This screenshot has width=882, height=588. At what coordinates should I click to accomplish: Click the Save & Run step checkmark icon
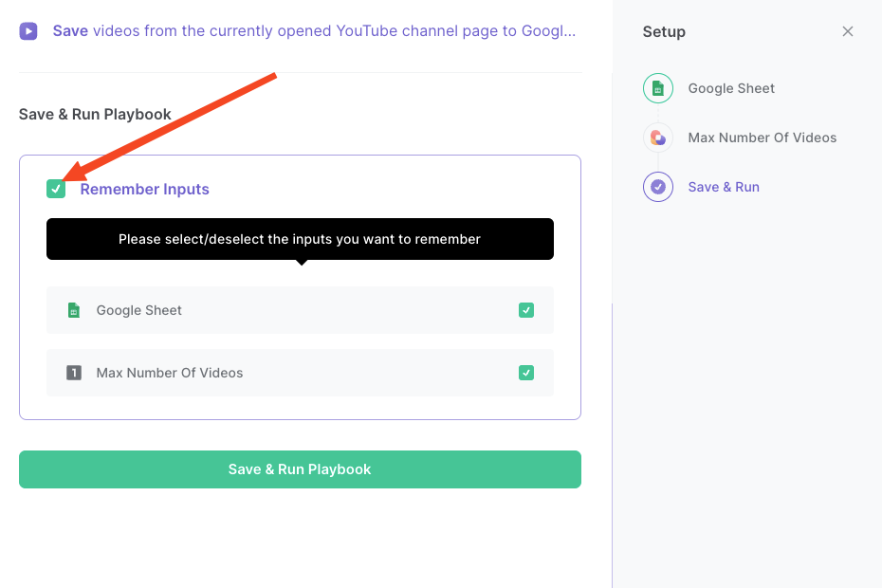[x=658, y=187]
